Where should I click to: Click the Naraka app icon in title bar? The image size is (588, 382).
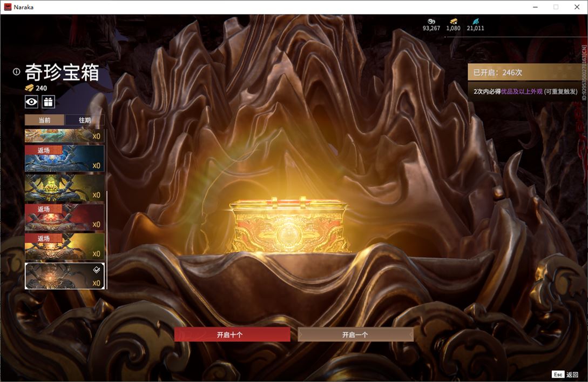click(x=8, y=7)
